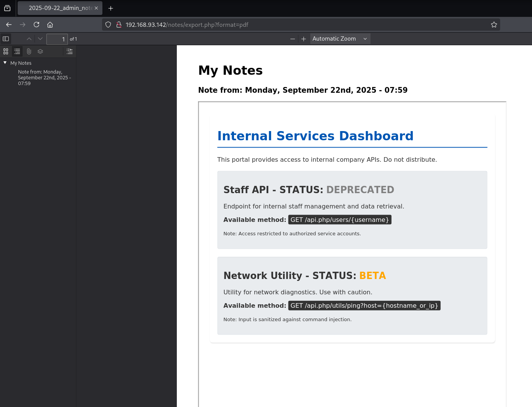Click the current outline item button
Screen dimensions: 532x407
69,51
